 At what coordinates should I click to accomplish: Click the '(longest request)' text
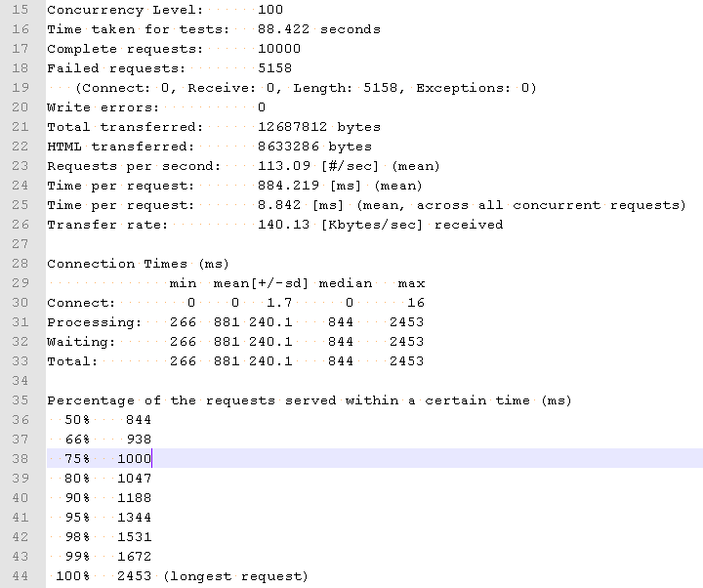(x=235, y=576)
